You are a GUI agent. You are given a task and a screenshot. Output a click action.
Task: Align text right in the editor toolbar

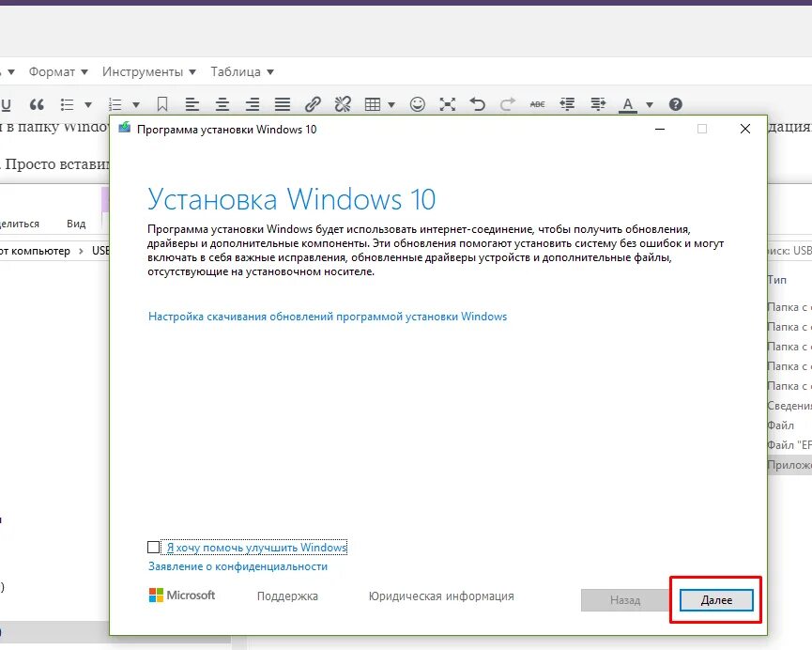tap(253, 104)
